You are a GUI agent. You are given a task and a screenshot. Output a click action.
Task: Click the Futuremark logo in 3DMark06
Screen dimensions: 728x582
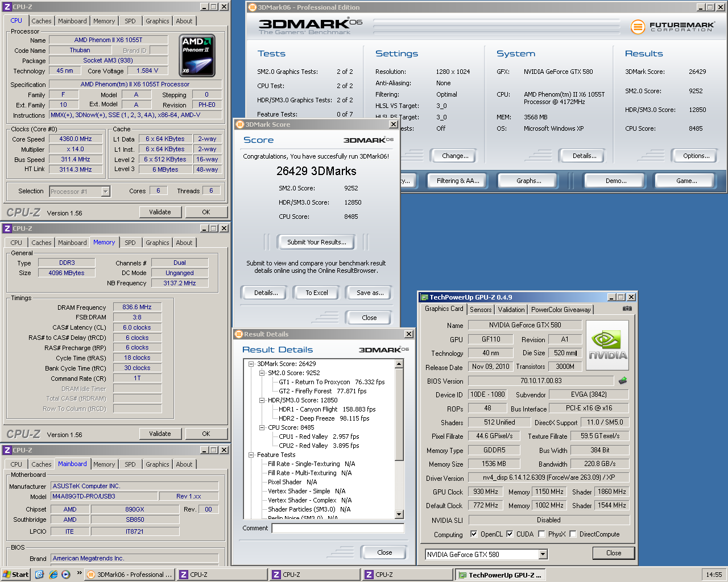(x=673, y=26)
